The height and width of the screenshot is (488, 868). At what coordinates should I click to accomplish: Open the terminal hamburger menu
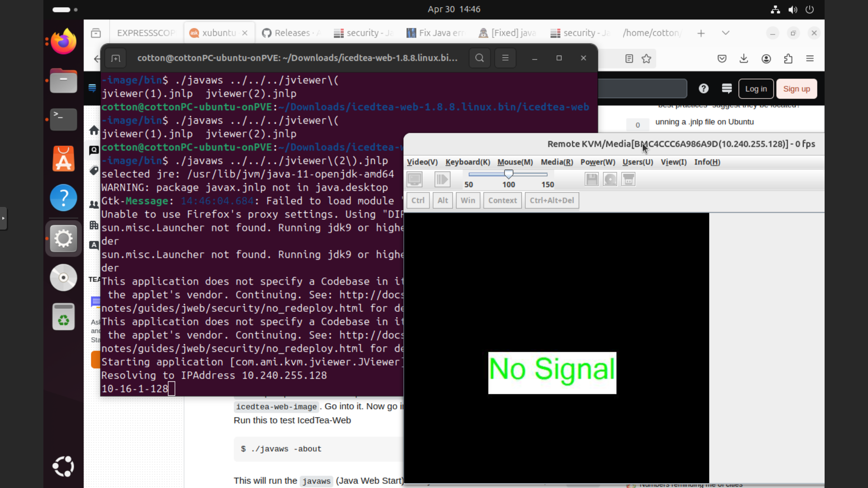coord(505,58)
